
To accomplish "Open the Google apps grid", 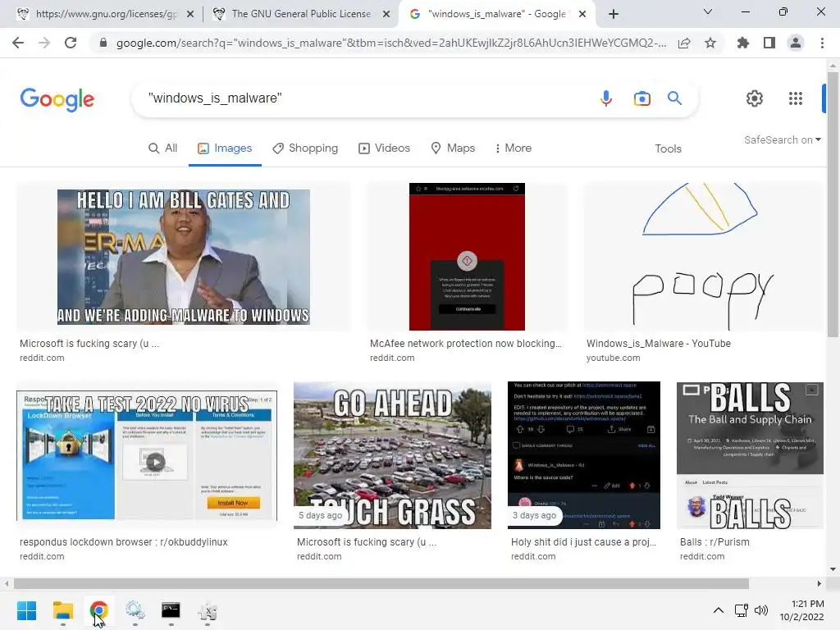I will tap(796, 98).
